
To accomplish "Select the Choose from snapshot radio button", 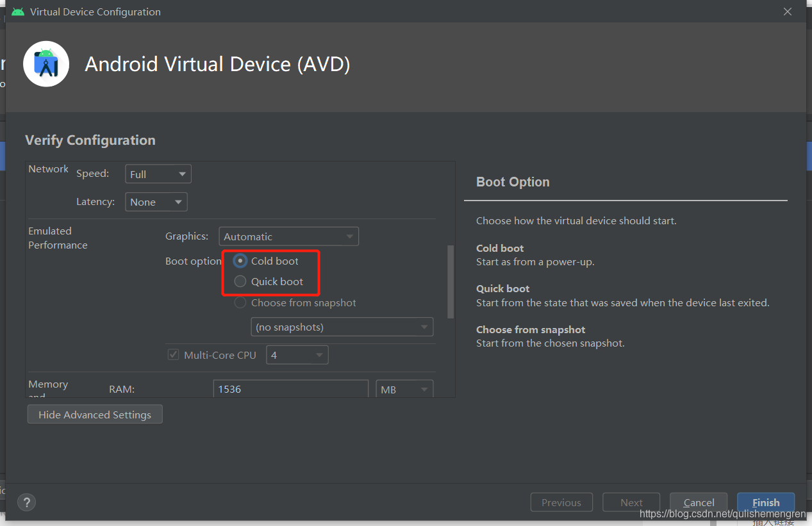I will point(240,302).
